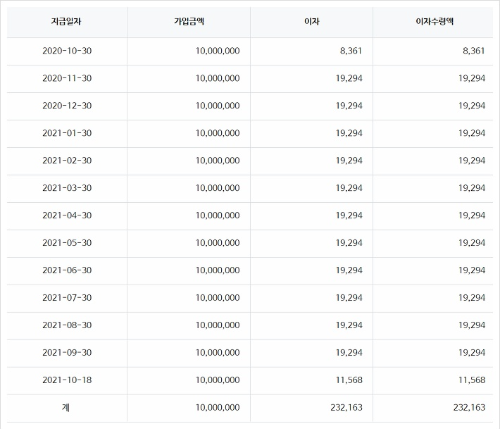Select the date cell 2021-01-30
This screenshot has height=429, width=500.
tap(67, 133)
